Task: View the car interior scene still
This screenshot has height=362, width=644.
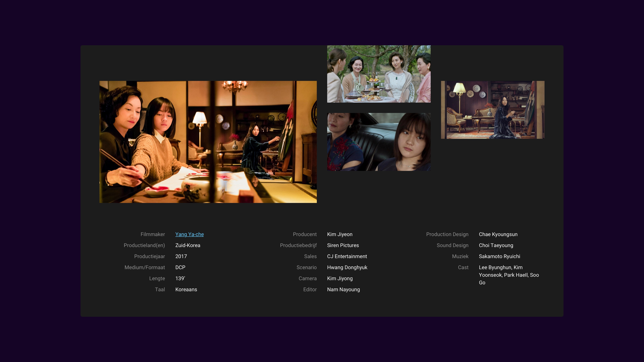Action: [379, 142]
